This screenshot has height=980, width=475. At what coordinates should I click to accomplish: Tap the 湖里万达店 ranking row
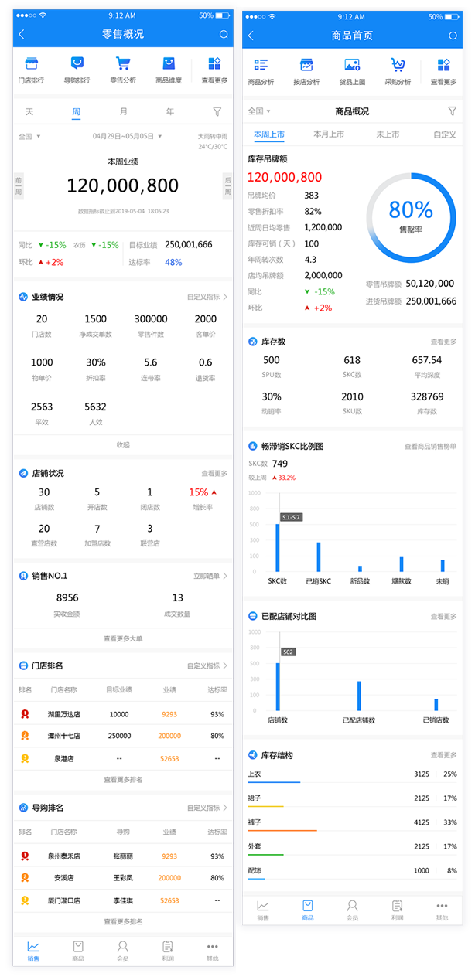tap(123, 715)
